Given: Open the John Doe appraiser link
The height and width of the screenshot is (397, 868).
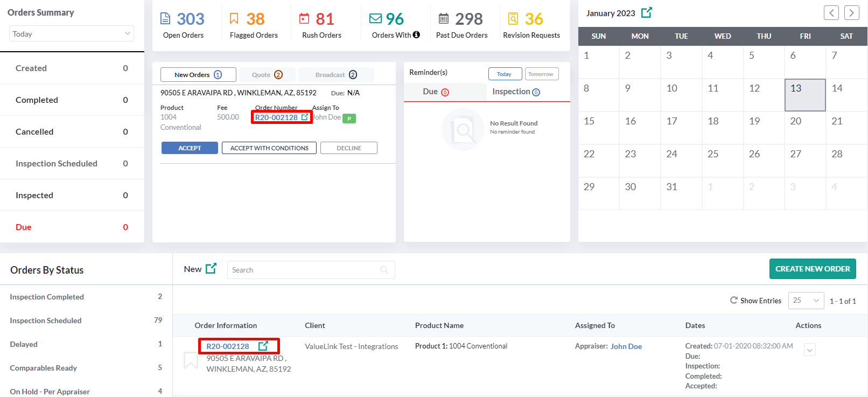Looking at the screenshot, I should point(626,346).
